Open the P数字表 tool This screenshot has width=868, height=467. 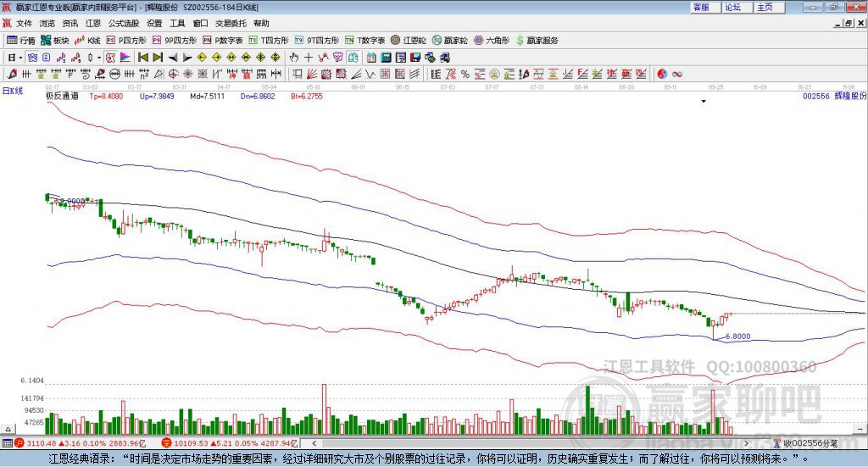coord(223,41)
